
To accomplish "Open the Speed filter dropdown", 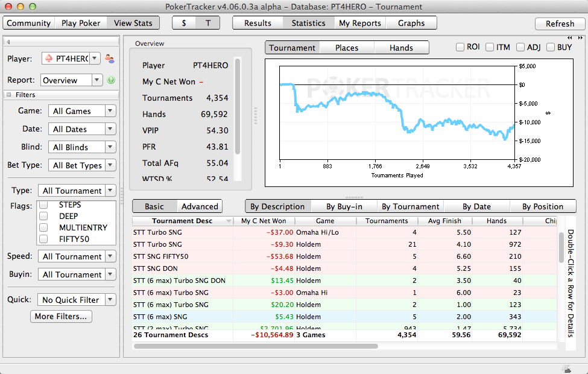I will click(77, 256).
